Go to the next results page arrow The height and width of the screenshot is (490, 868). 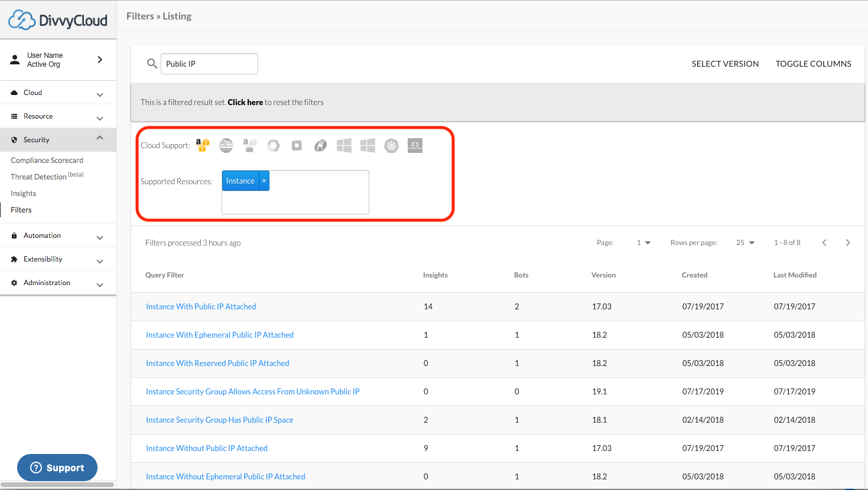tap(848, 243)
